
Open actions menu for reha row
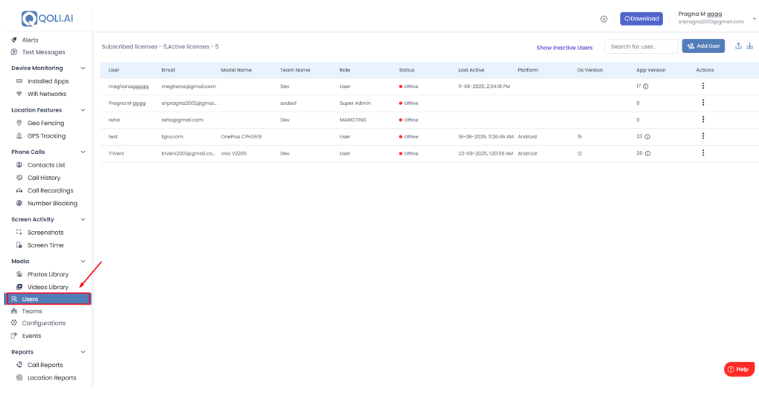tap(703, 120)
